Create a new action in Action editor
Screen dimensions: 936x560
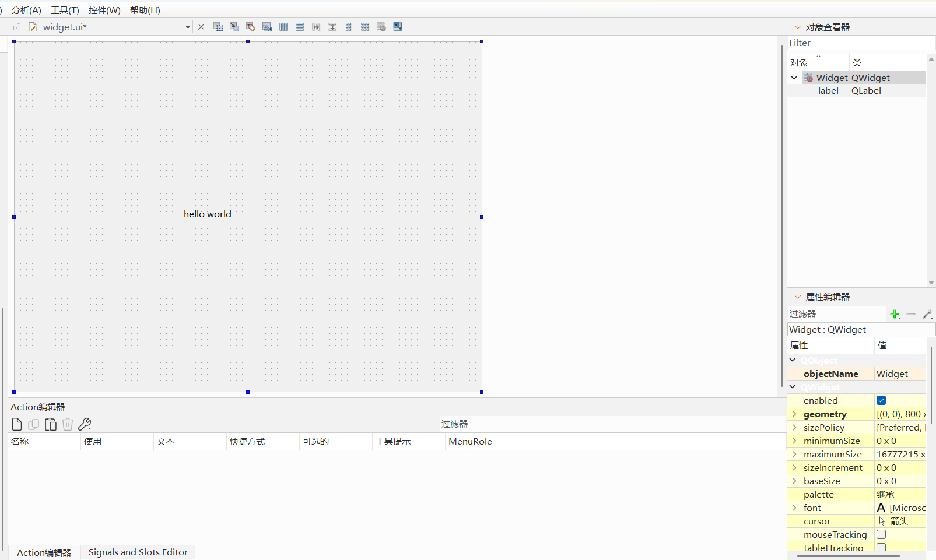[x=17, y=424]
